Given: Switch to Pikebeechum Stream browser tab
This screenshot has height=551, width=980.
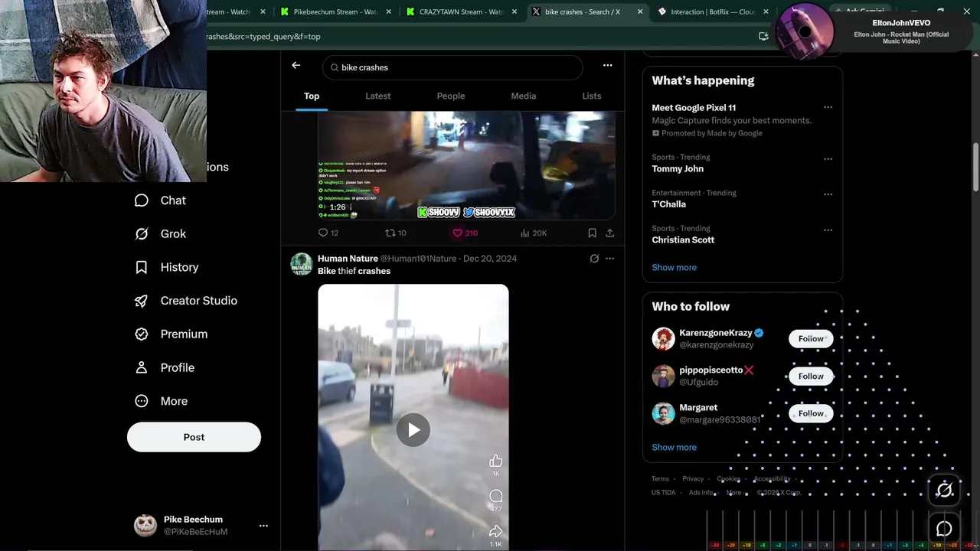Looking at the screenshot, I should pos(336,11).
